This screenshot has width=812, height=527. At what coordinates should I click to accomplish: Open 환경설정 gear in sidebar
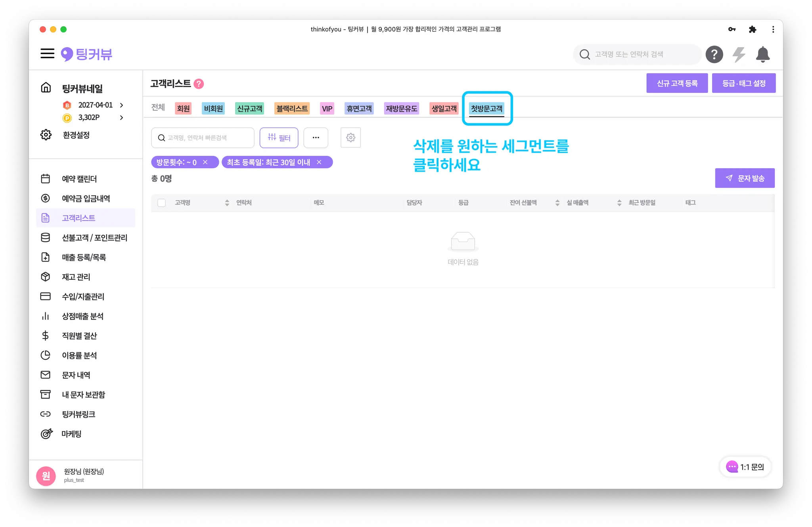(x=46, y=135)
